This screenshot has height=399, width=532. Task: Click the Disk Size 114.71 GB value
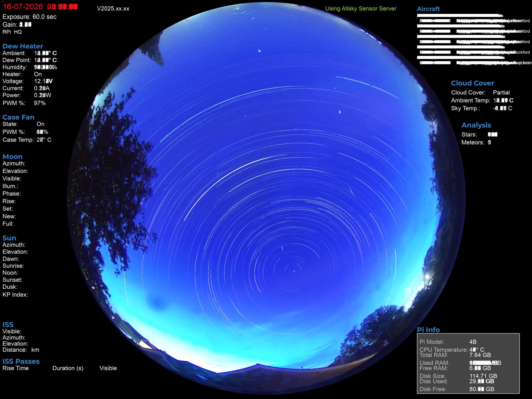click(483, 376)
